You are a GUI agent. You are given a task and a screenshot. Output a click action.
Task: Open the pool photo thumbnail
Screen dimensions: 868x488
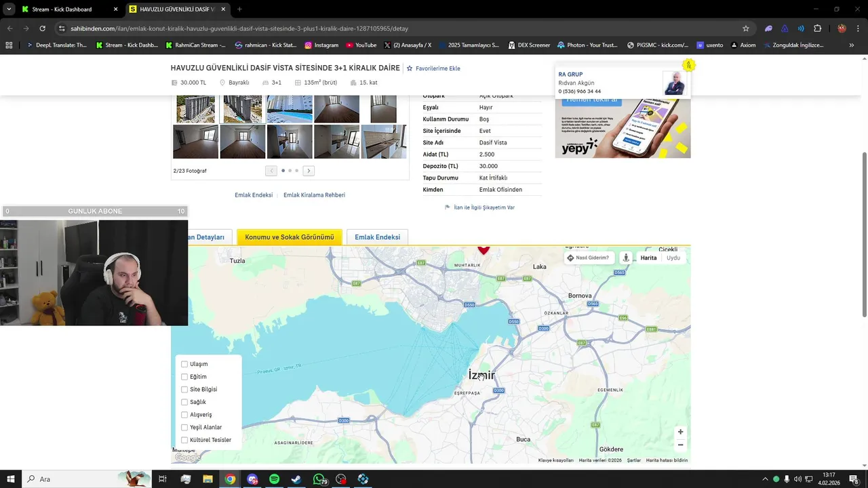click(290, 109)
